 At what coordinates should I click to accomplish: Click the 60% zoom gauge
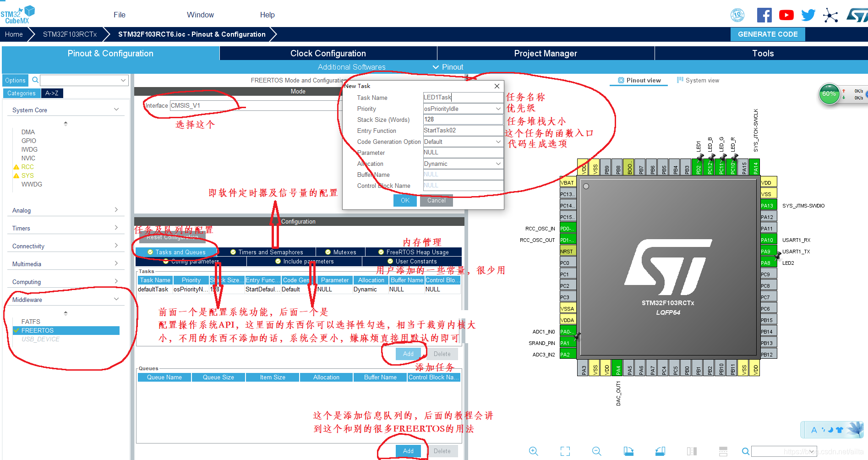pos(829,94)
